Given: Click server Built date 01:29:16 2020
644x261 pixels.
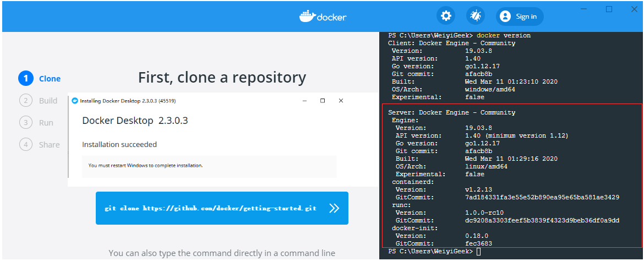Looking at the screenshot, I should click(511, 159).
